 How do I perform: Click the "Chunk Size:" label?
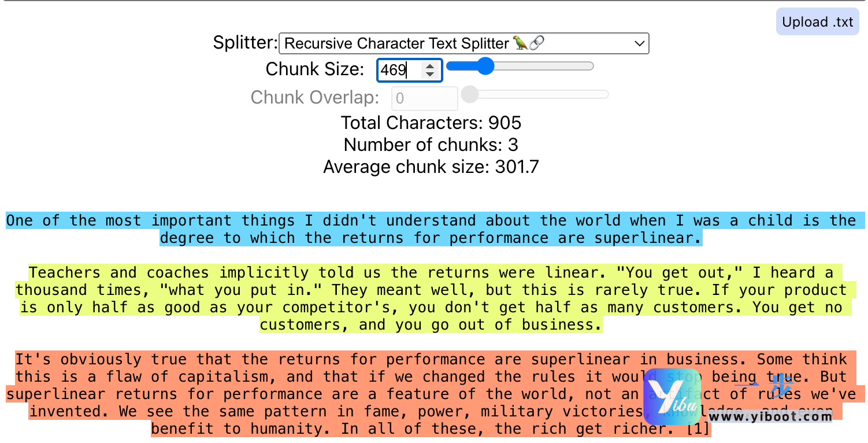point(315,69)
